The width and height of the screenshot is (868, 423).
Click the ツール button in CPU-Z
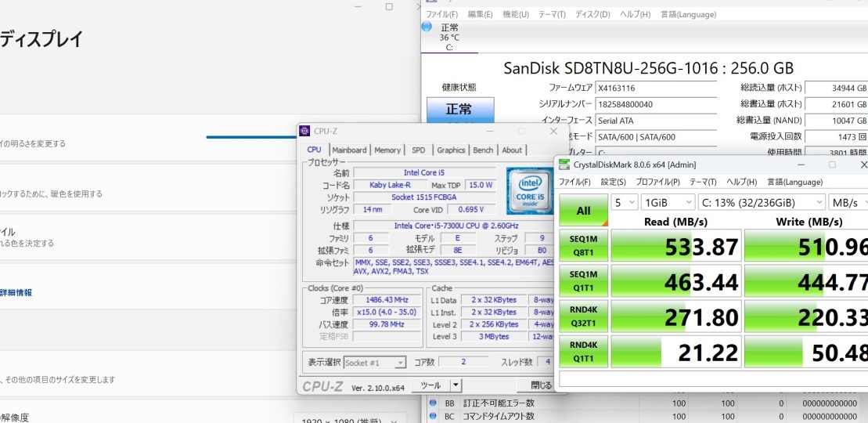tap(430, 385)
